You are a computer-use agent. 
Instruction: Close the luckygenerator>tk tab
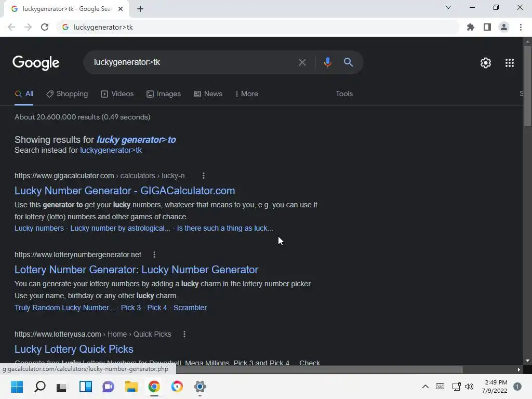[121, 9]
